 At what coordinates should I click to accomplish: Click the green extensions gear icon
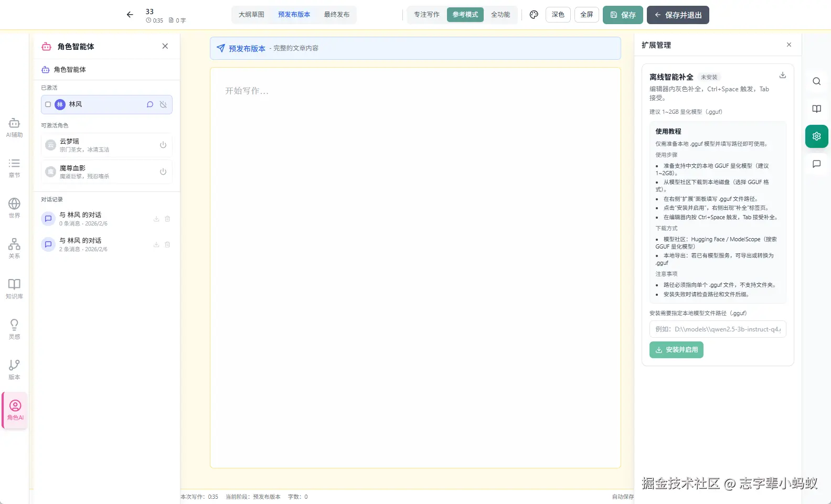pos(817,136)
